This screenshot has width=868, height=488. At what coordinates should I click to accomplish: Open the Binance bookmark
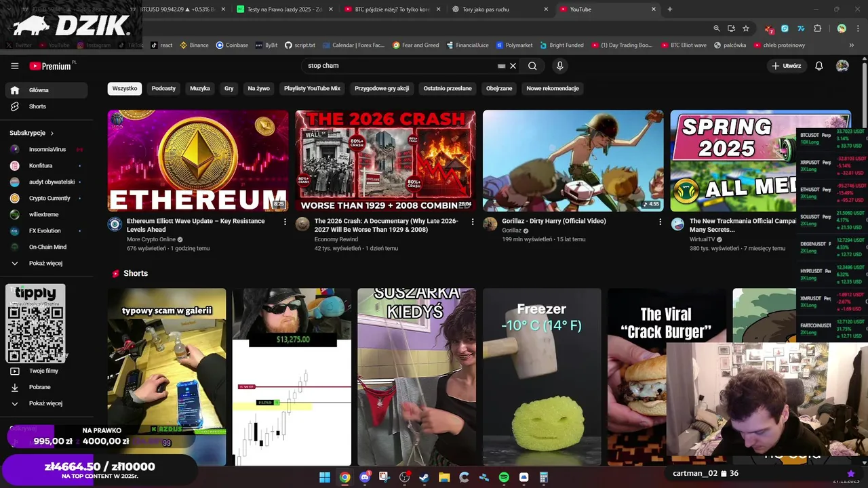(194, 45)
